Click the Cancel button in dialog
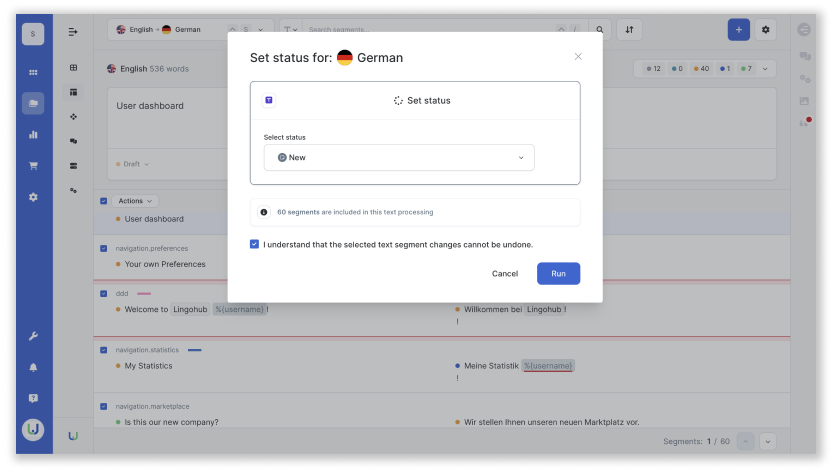This screenshot has width=832, height=470. point(505,273)
